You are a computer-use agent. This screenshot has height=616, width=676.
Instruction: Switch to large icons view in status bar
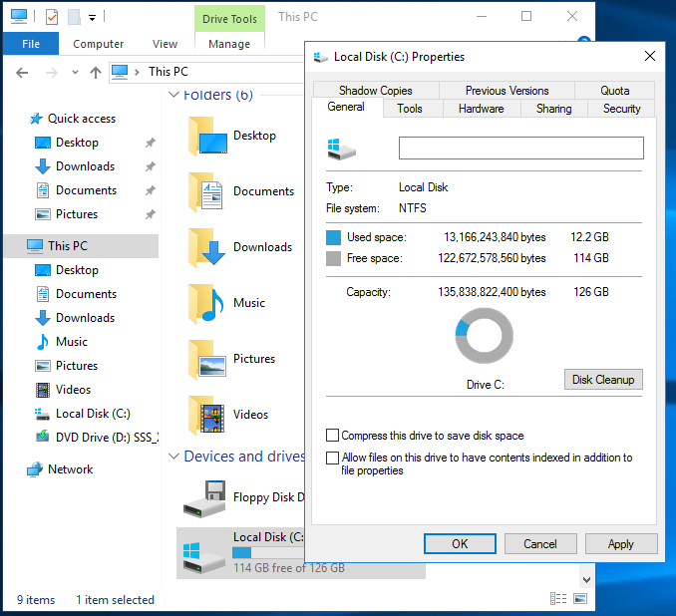[580, 599]
